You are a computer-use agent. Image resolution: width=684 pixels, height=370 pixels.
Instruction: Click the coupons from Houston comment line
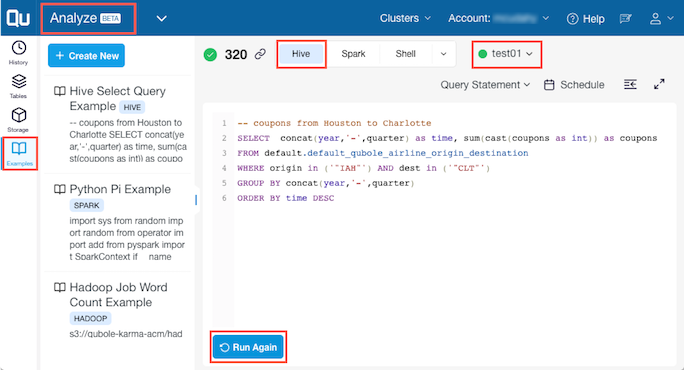(334, 123)
